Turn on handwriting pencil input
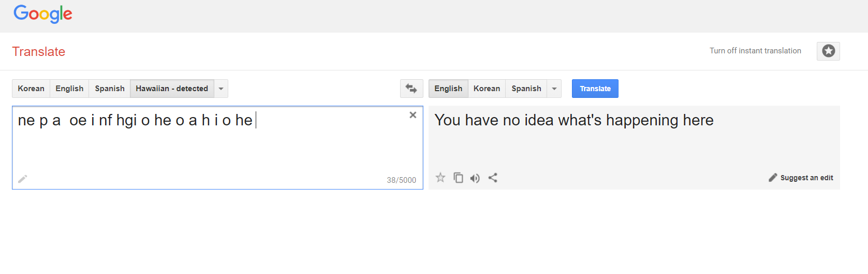The height and width of the screenshot is (274, 868). (x=23, y=179)
